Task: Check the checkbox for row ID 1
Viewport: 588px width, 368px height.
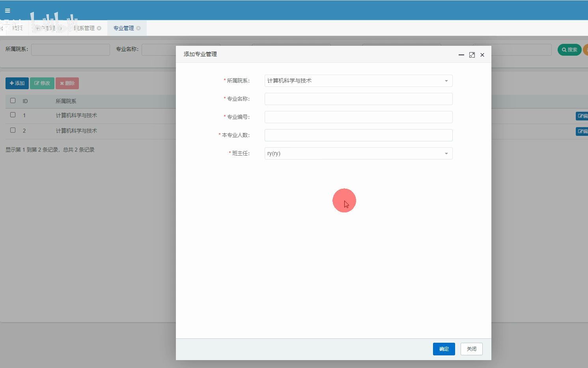Action: (13, 115)
